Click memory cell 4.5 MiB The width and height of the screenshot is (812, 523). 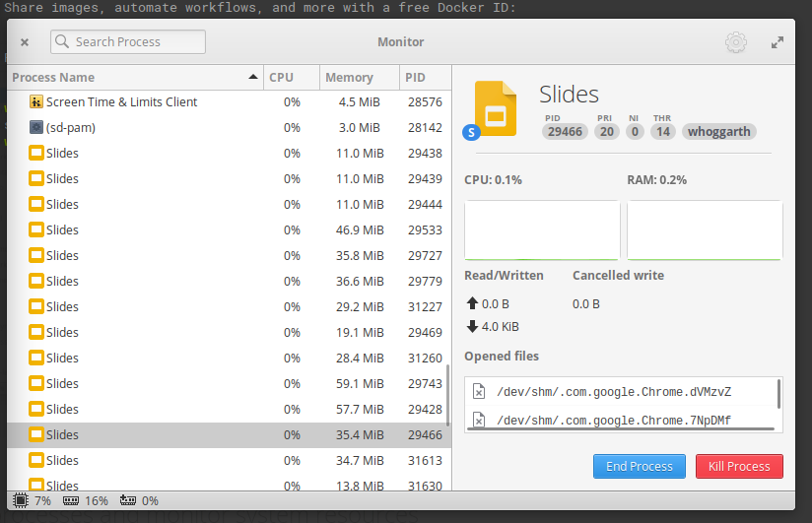coord(359,102)
